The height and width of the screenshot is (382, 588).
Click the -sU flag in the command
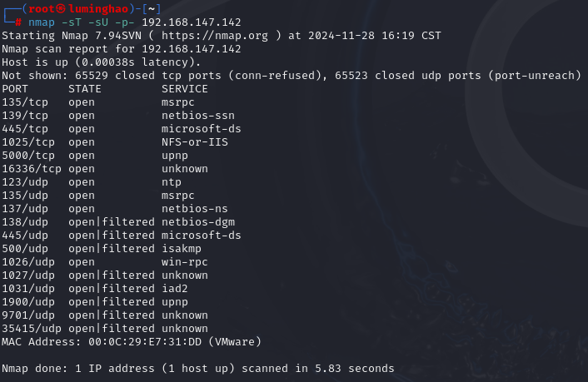98,22
